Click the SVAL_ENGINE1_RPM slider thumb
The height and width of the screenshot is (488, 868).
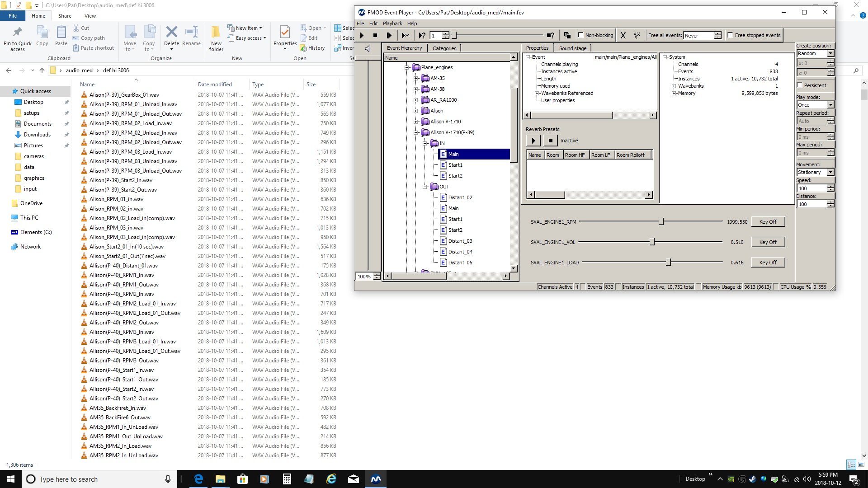coord(661,222)
